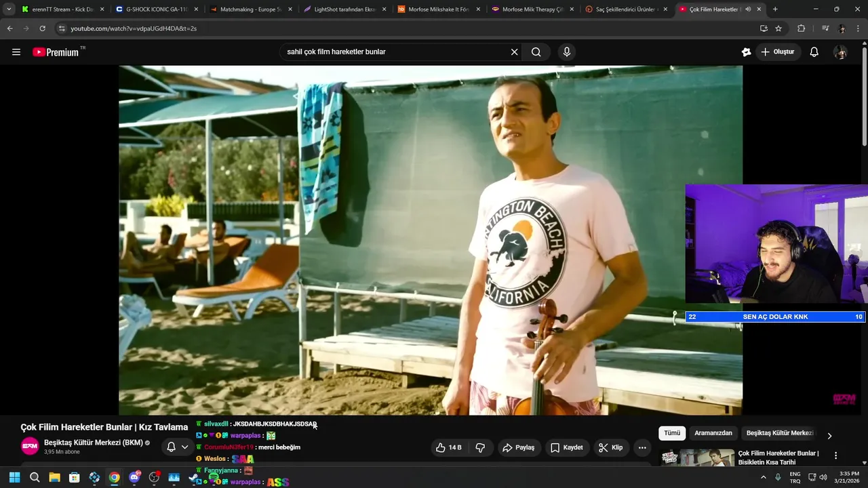
Task: Select the Tümü filter chip
Action: tap(672, 433)
